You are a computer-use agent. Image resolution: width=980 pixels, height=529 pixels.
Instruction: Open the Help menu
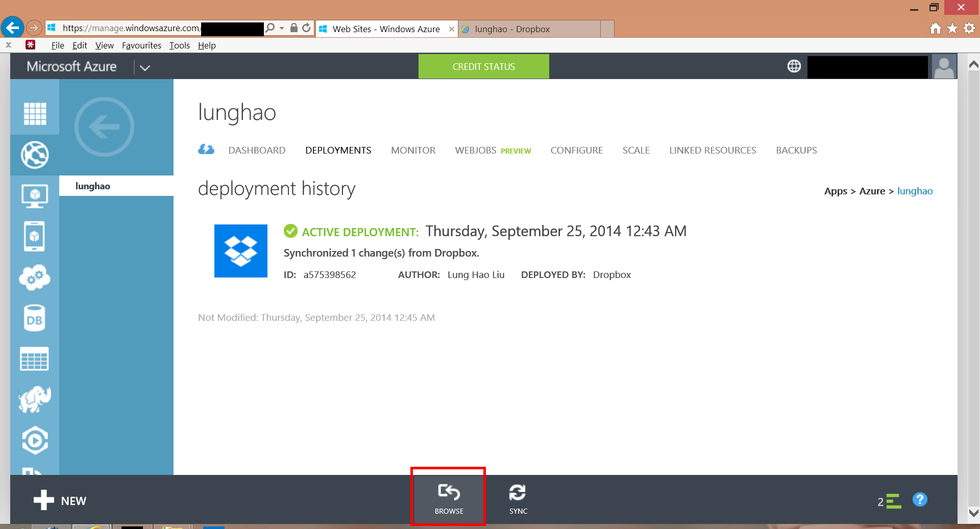pos(207,45)
